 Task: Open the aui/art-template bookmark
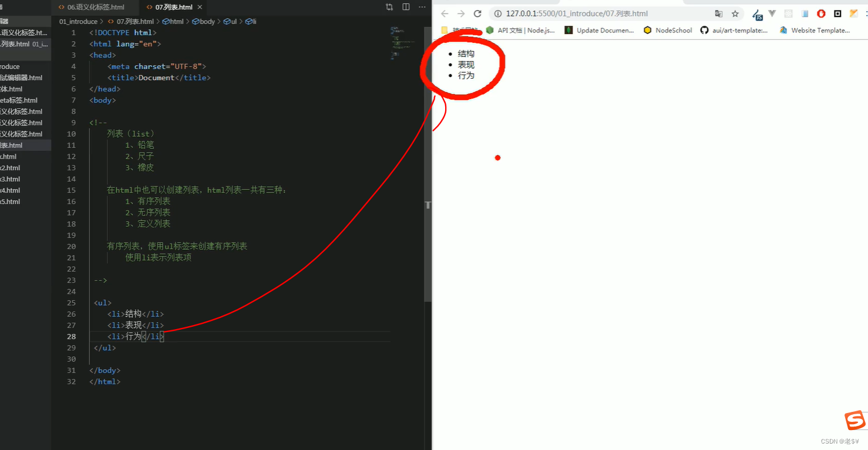(x=734, y=30)
